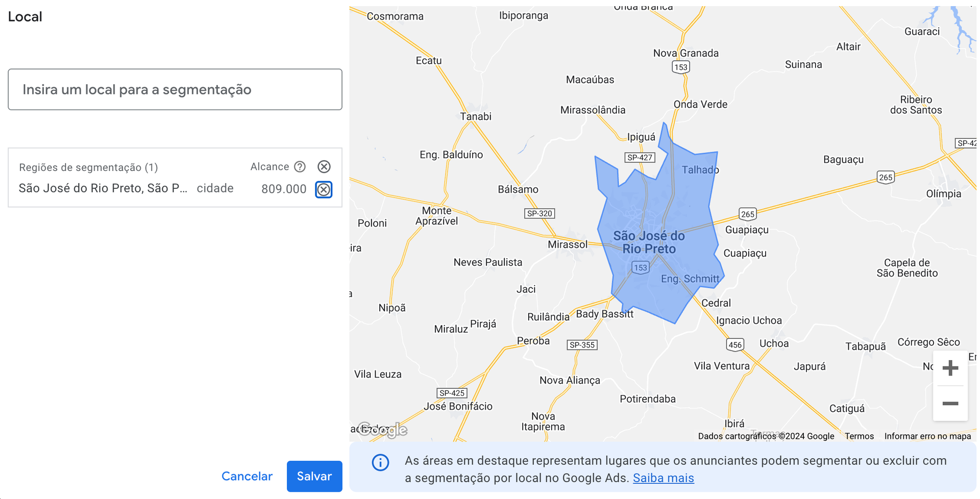The image size is (980, 499).
Task: Click the 456 highway shield marker
Action: point(734,345)
